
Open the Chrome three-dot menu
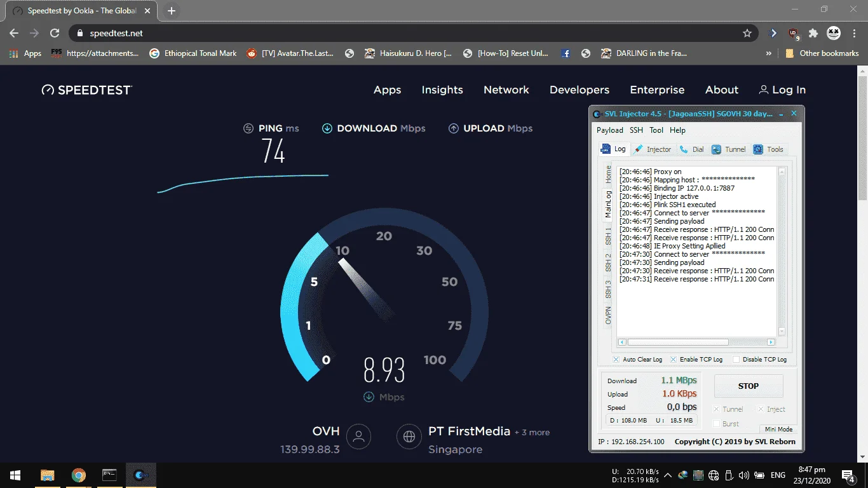pos(855,33)
